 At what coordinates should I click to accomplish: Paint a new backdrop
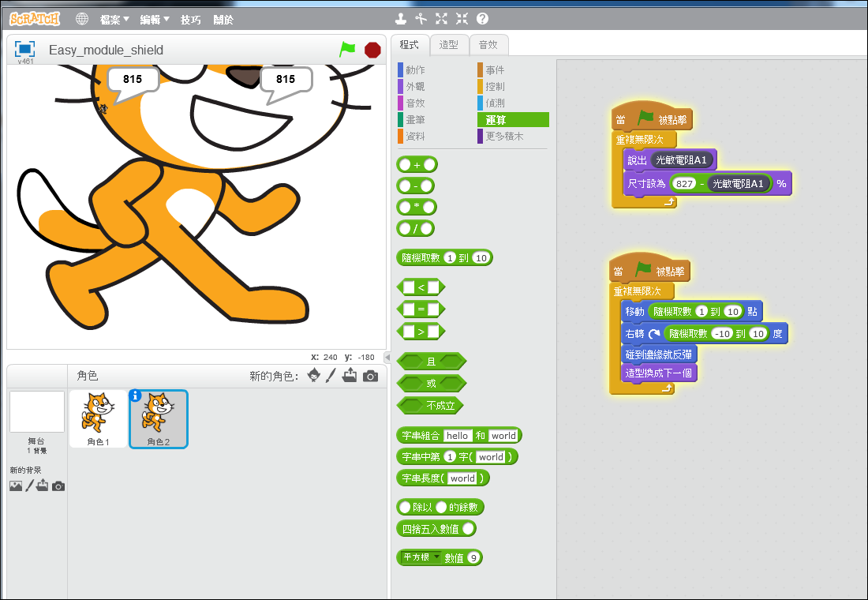click(30, 486)
